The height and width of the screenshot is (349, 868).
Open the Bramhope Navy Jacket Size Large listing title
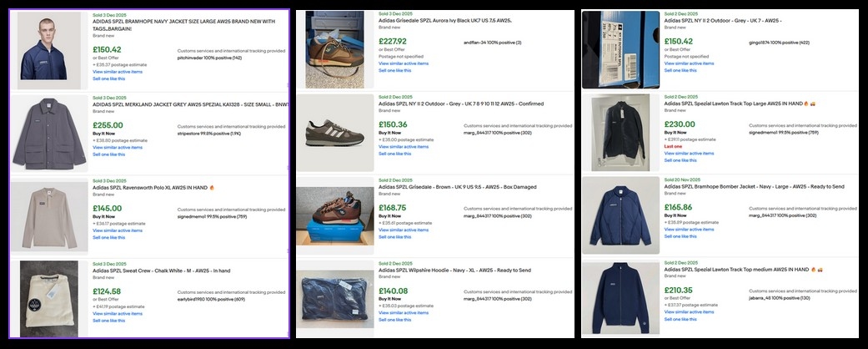tap(188, 23)
